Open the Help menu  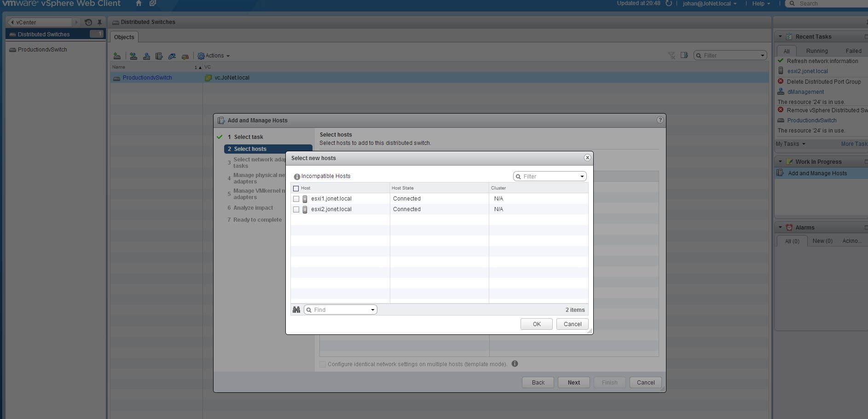(761, 4)
